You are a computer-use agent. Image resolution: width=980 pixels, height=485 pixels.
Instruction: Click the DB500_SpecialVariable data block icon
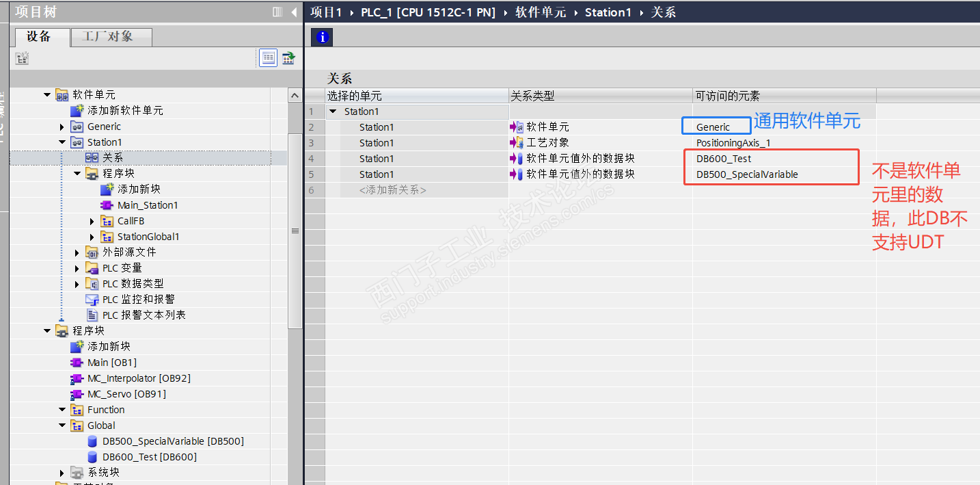click(92, 441)
